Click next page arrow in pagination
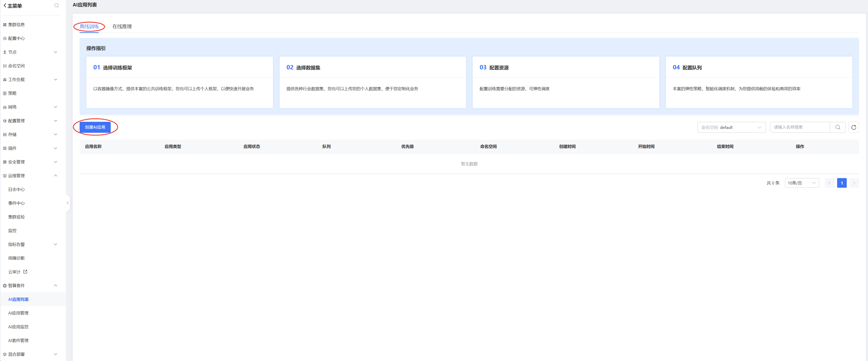 [854, 183]
